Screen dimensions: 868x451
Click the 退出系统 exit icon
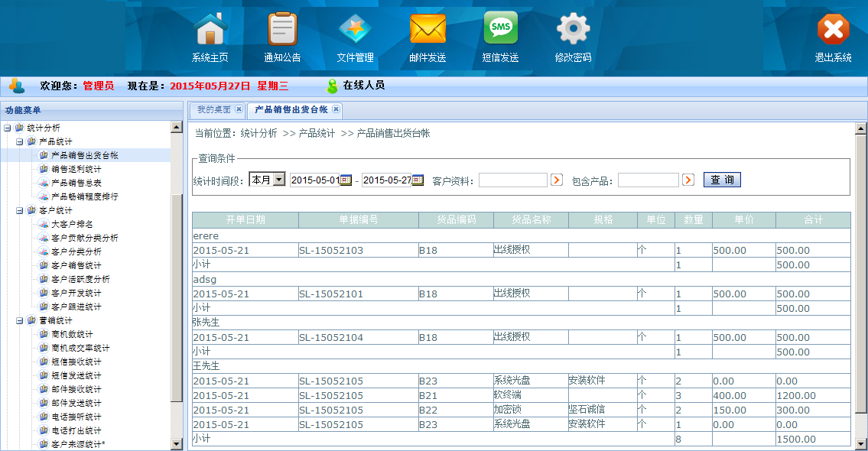pyautogui.click(x=833, y=30)
